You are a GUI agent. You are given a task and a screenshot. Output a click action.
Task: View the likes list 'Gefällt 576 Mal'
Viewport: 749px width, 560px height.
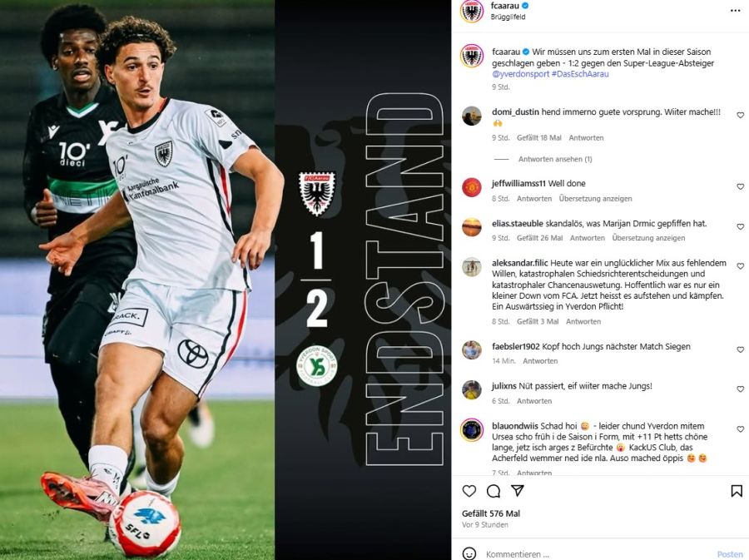point(490,513)
